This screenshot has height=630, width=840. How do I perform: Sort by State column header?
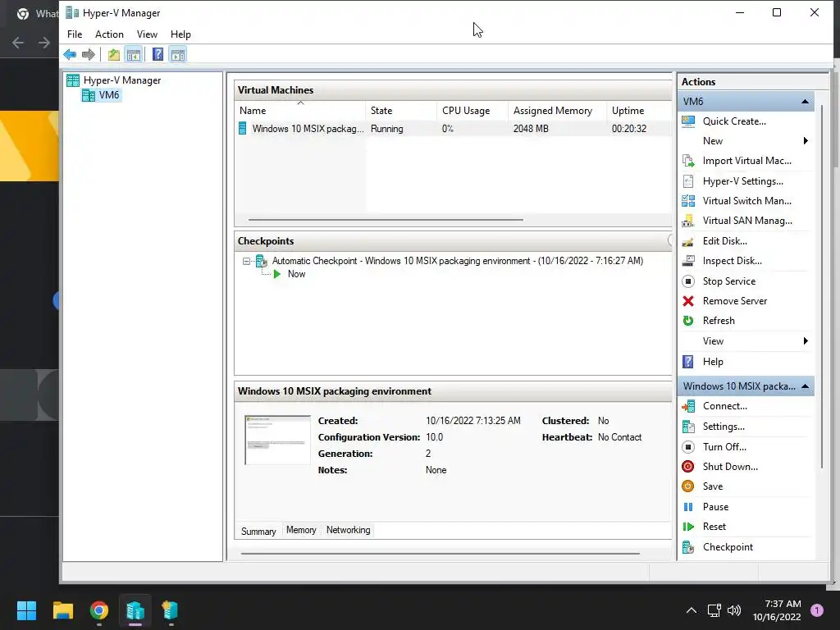[401, 111]
